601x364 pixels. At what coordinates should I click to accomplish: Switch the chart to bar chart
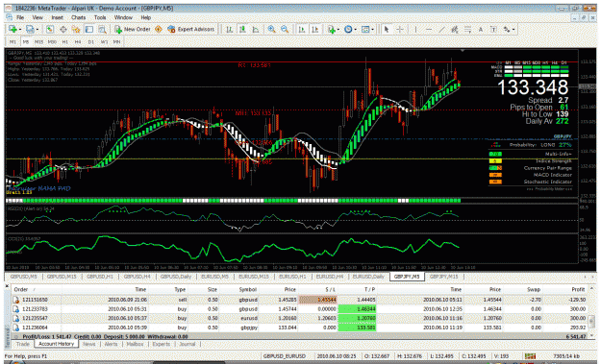(x=229, y=29)
